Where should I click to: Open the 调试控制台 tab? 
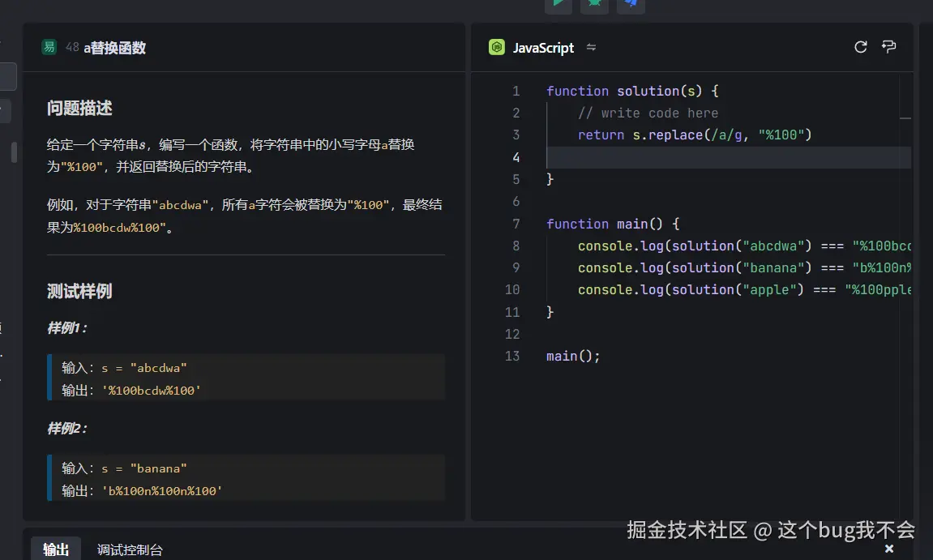[130, 549]
